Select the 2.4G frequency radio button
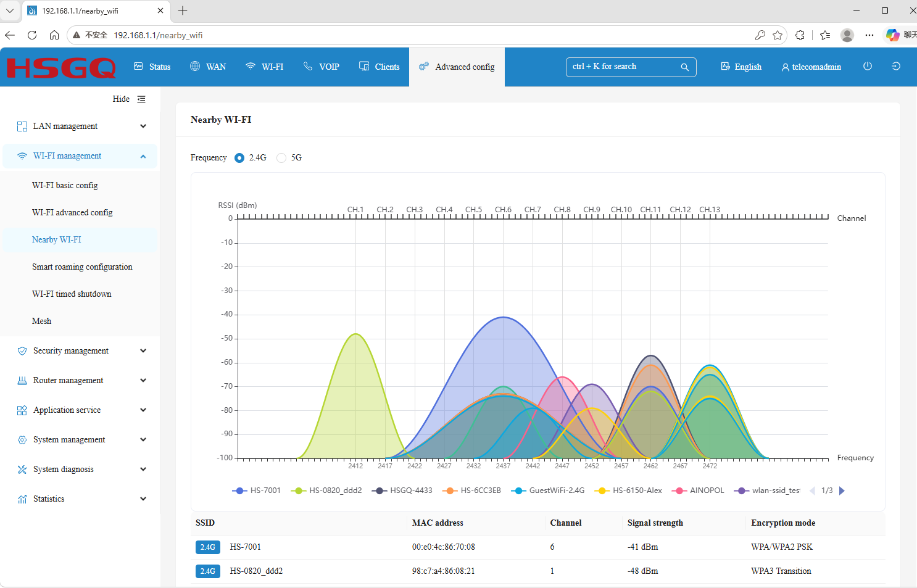This screenshot has height=588, width=917. [x=239, y=158]
